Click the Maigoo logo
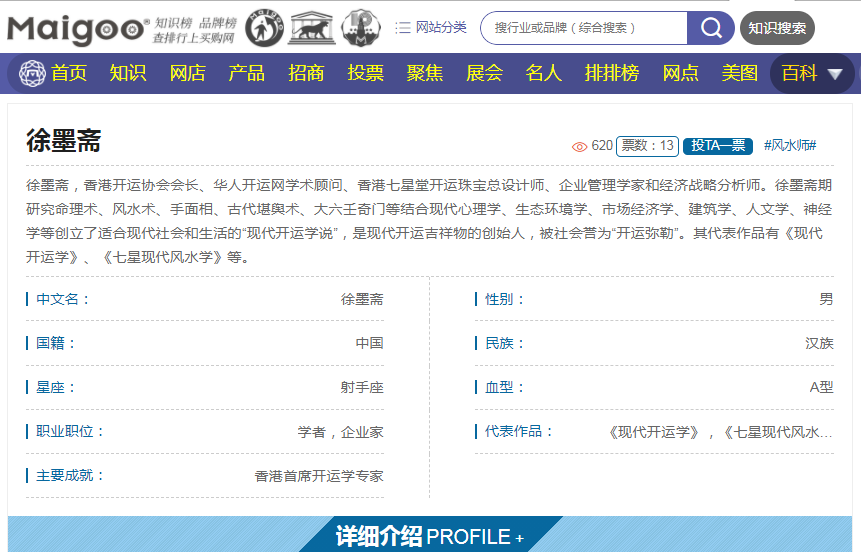Image resolution: width=861 pixels, height=552 pixels. coord(78,29)
